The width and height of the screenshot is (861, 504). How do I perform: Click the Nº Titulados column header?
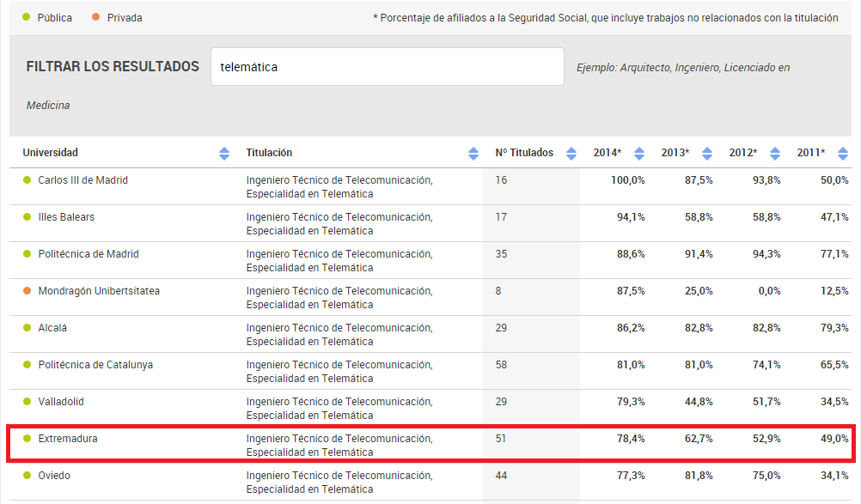(x=524, y=153)
